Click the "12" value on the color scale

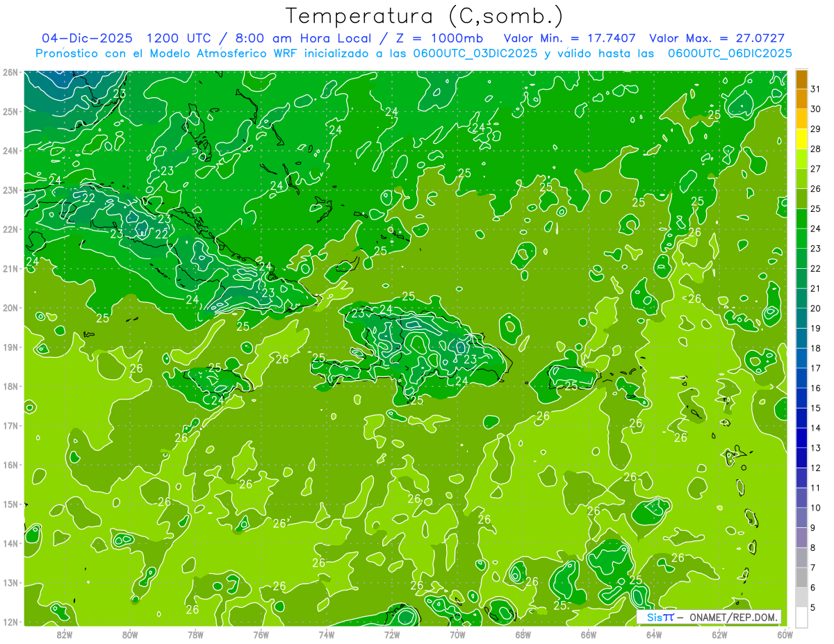point(815,468)
